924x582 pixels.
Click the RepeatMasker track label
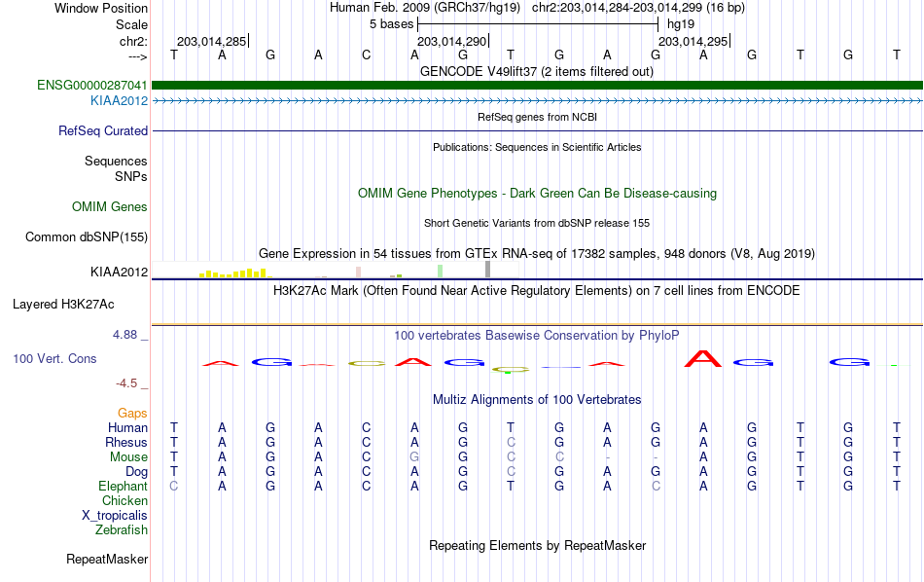tap(107, 559)
